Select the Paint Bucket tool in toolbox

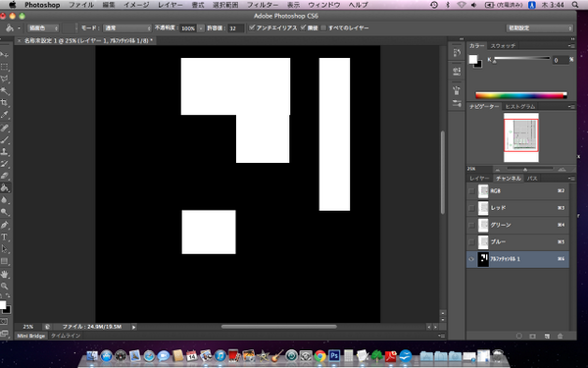click(x=5, y=187)
